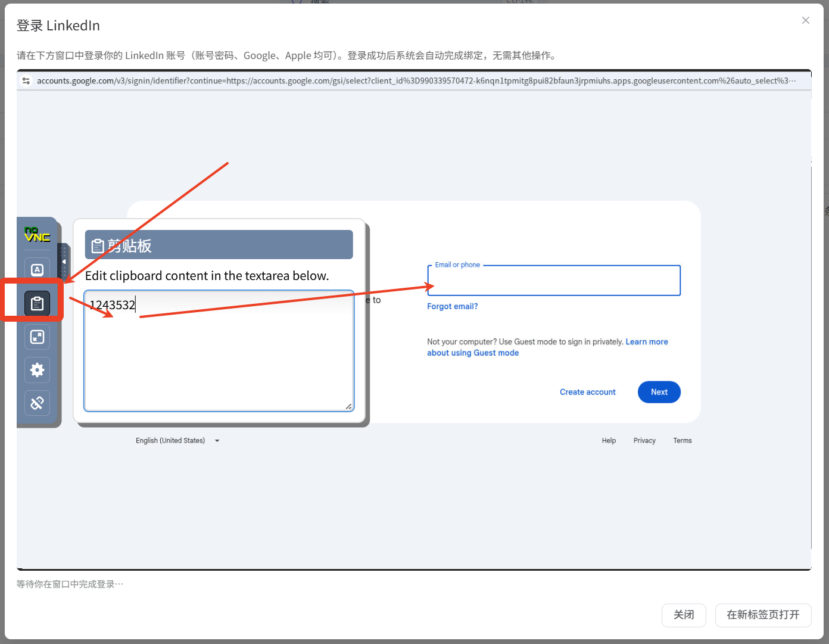Screen dimensions: 829x644
Task: Click the 剪贴板 panel heading
Action: point(219,245)
